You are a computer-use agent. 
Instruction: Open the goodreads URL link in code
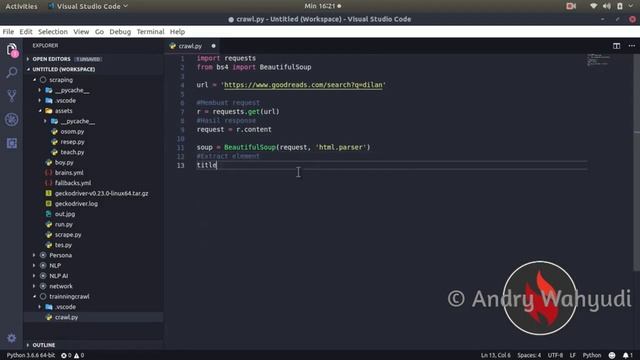pyautogui.click(x=303, y=85)
